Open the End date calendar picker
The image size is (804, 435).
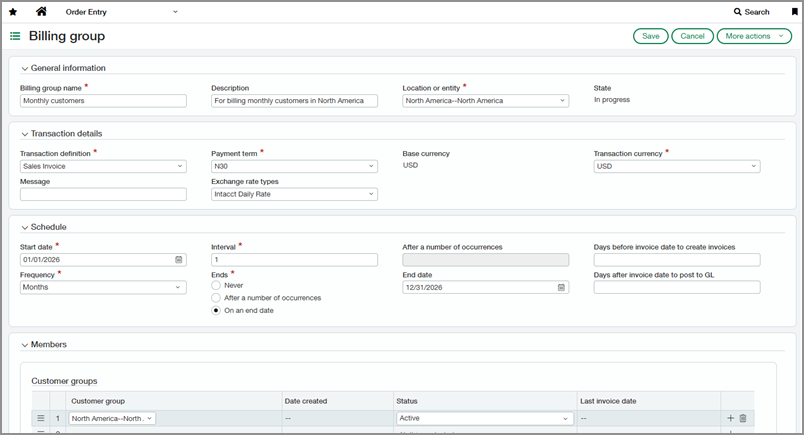pos(562,287)
